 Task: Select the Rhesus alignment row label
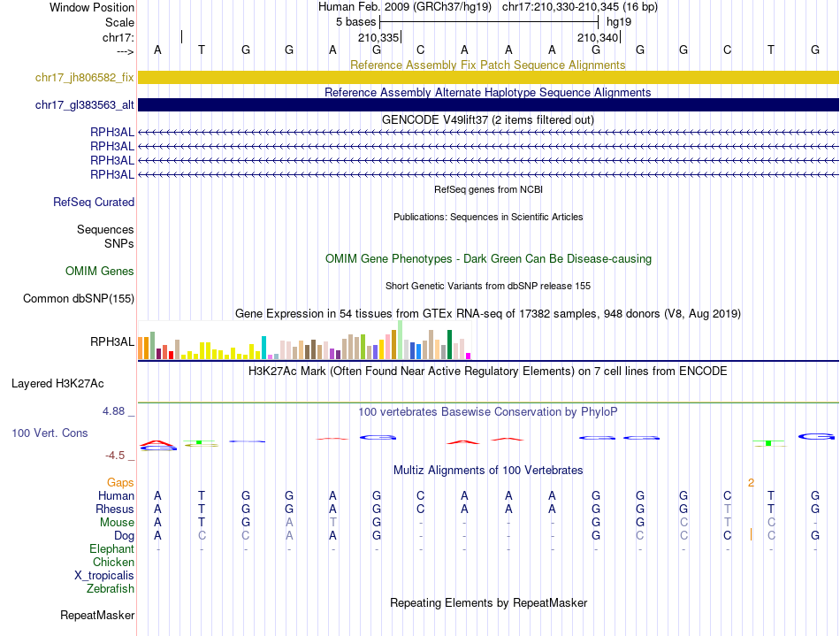tap(115, 509)
